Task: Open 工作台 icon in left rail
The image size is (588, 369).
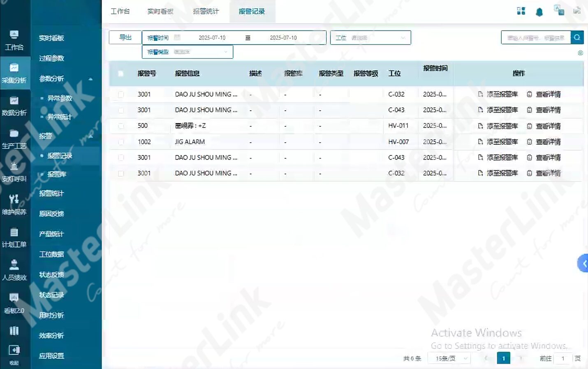Action: [14, 35]
